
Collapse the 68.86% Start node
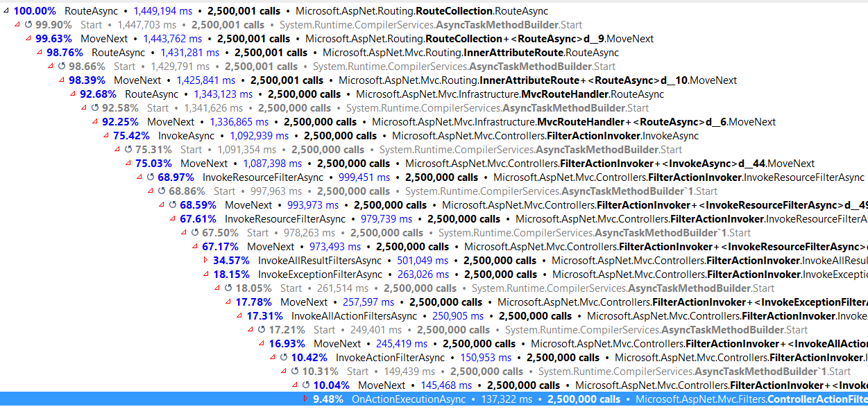click(150, 191)
